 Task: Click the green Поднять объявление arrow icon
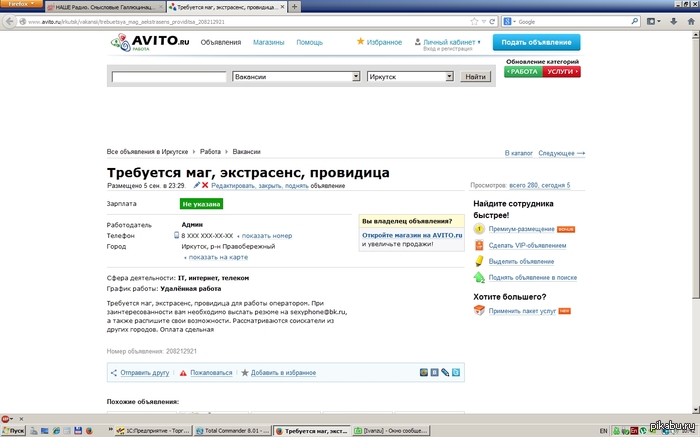tap(479, 277)
